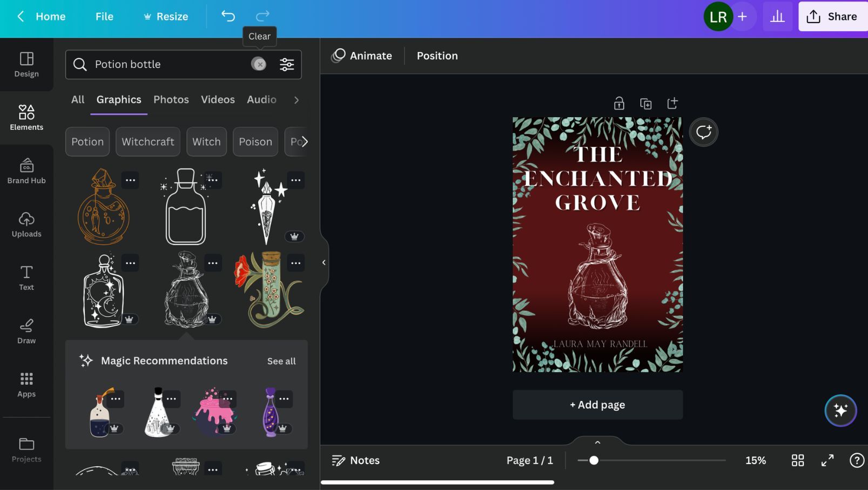Open the grid view of pages
The image size is (868, 490).
tap(798, 460)
